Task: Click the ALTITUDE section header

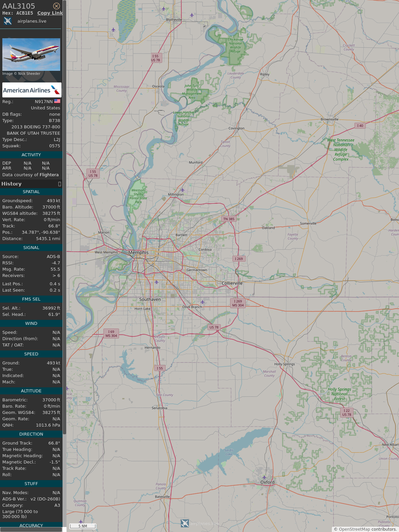Action: pyautogui.click(x=31, y=391)
